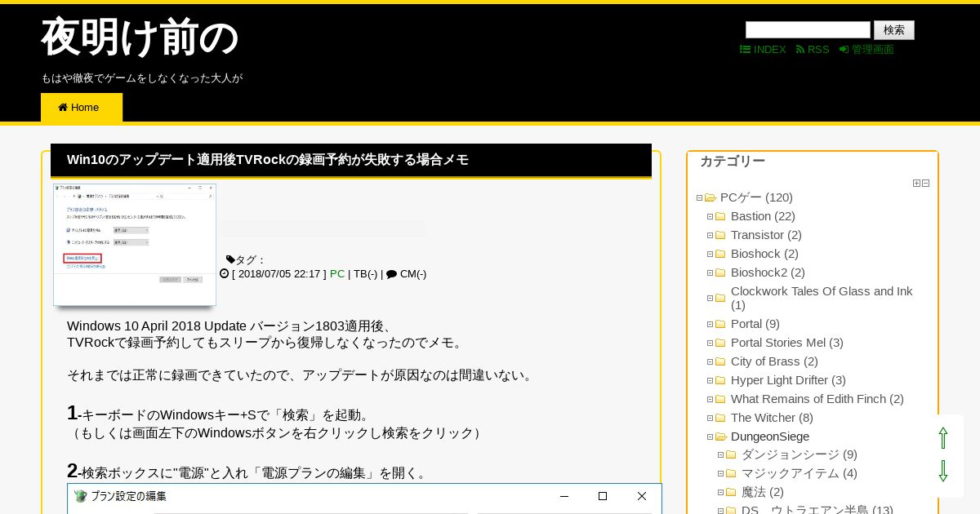This screenshot has height=514, width=980.
Task: Collapse the DungeonSiege tree node
Action: [x=710, y=437]
